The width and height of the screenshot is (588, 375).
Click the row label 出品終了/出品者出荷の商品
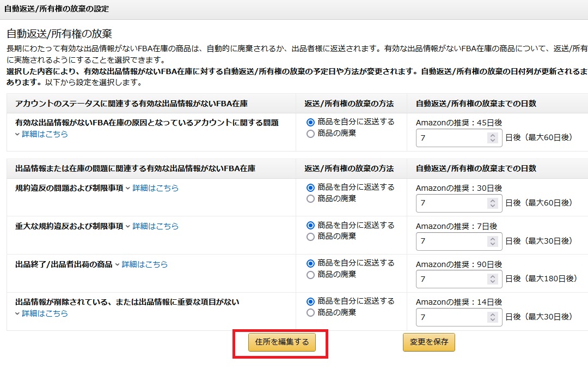tap(64, 264)
